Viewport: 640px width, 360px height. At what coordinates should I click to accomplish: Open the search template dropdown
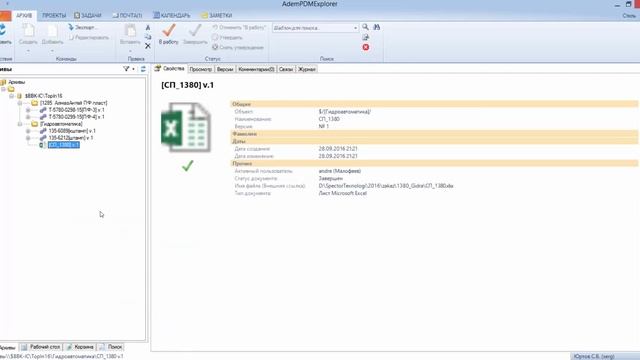tap(355, 28)
